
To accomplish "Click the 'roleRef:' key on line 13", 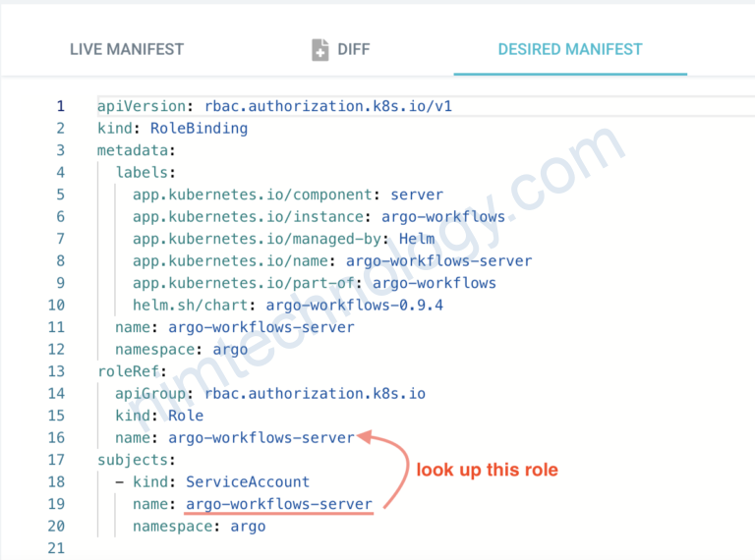I will tap(132, 371).
